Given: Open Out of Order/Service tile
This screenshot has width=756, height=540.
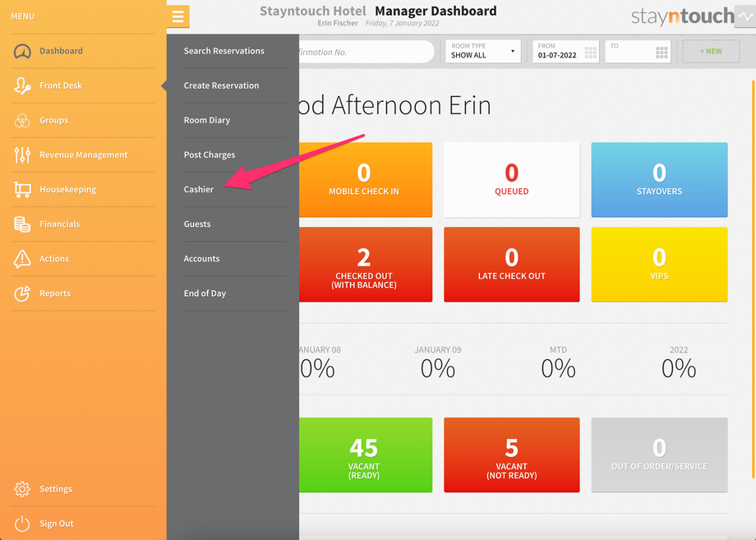Looking at the screenshot, I should pyautogui.click(x=659, y=455).
